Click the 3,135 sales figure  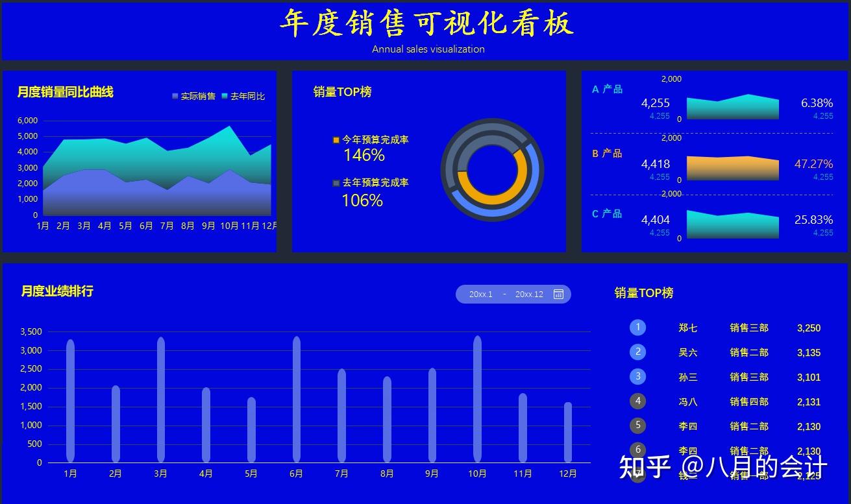click(x=809, y=353)
